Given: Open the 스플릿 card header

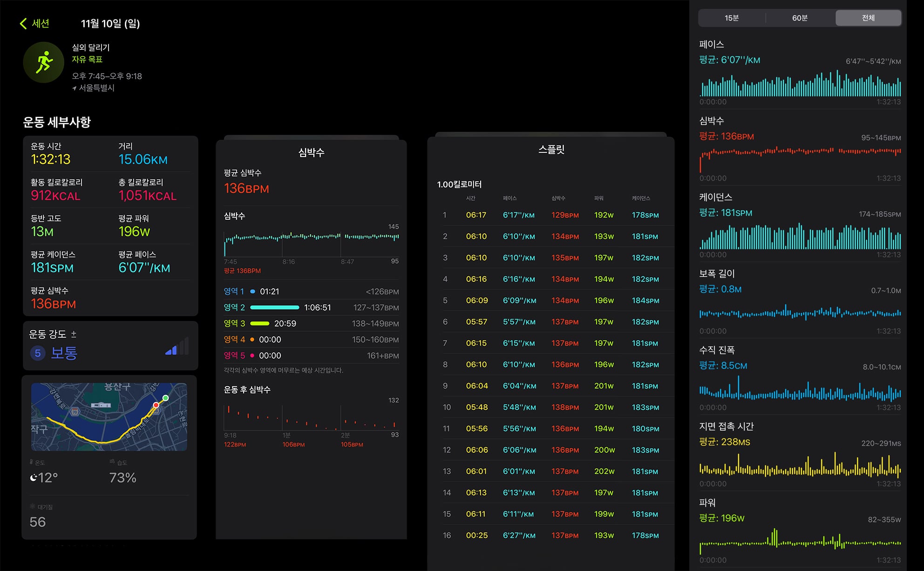Looking at the screenshot, I should pos(551,150).
